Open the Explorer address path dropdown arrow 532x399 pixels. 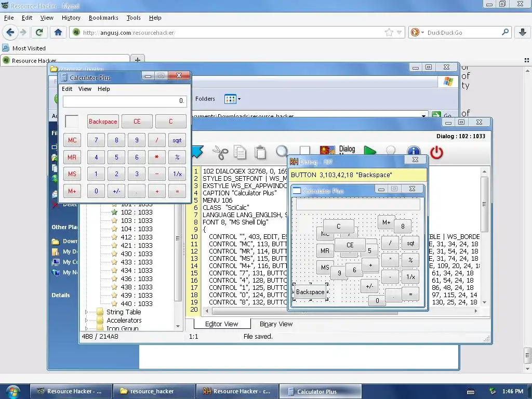[x=423, y=116]
